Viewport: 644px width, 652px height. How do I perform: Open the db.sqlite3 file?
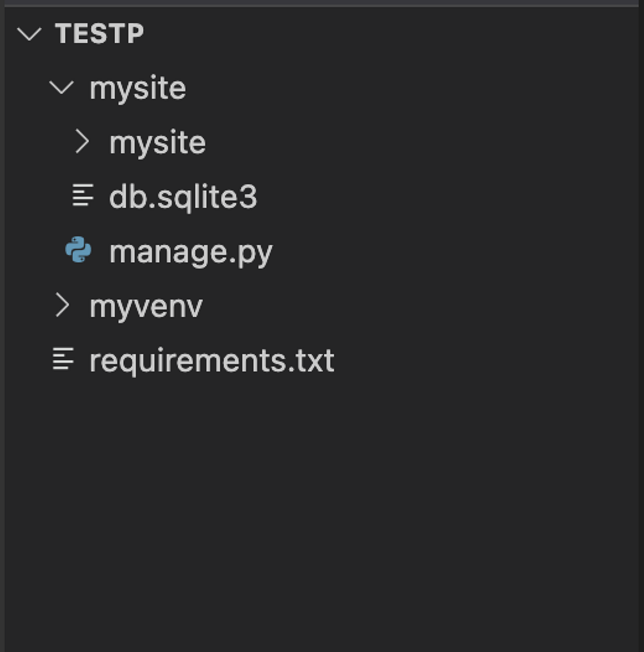(x=183, y=197)
